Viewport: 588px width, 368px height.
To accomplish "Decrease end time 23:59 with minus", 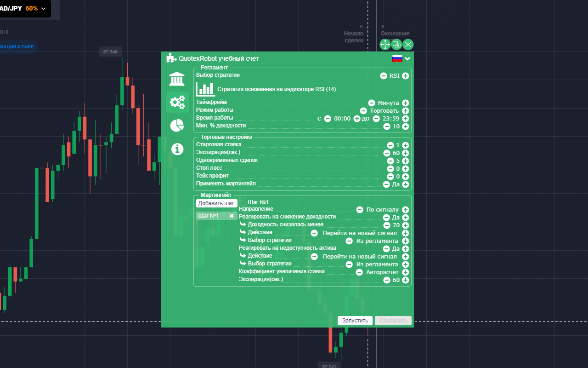I will (x=376, y=119).
